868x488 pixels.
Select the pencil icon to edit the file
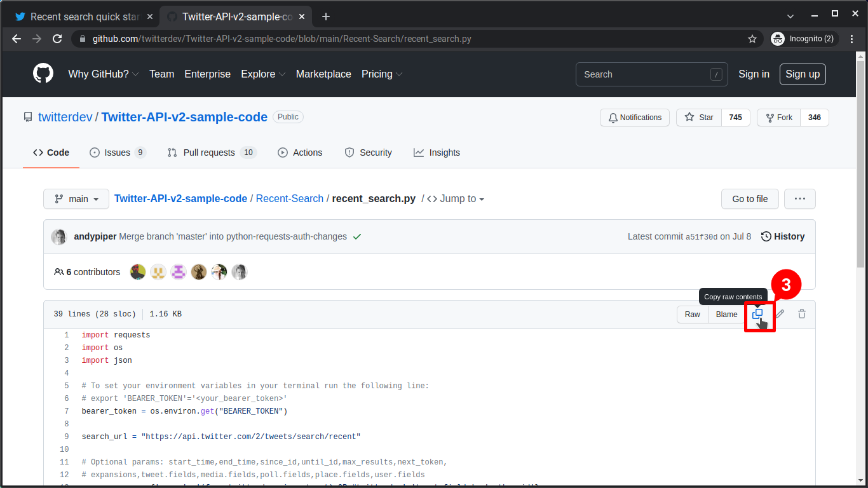point(780,314)
